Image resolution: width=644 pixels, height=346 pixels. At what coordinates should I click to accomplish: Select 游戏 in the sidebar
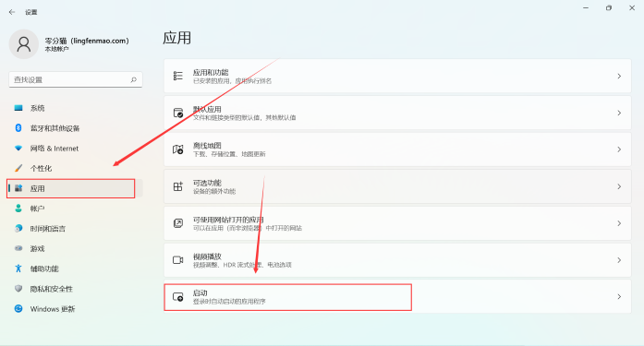[x=75, y=248]
